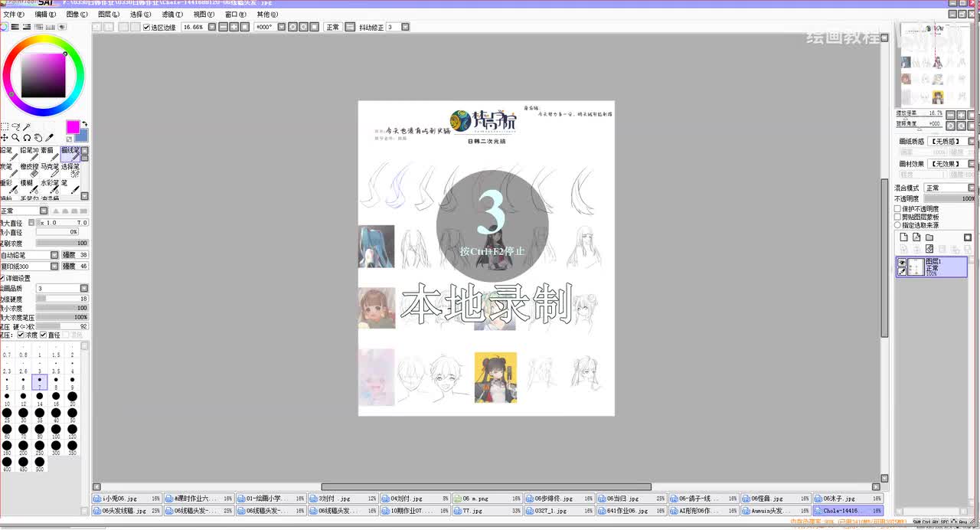Toggle the 选区边缘 checkbox
This screenshot has height=530, width=980.
coord(147,28)
